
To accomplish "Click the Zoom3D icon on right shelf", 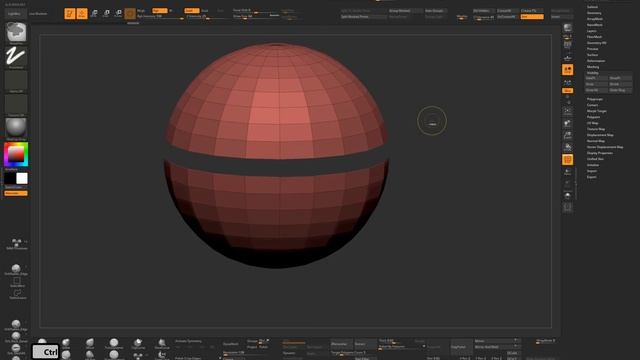I will 568,135.
